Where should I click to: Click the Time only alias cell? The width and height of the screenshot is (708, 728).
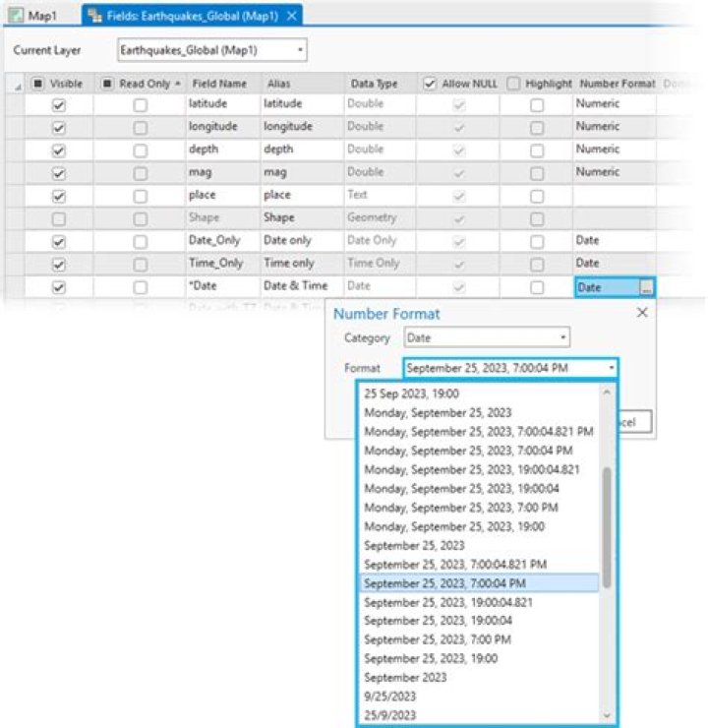pos(303,263)
